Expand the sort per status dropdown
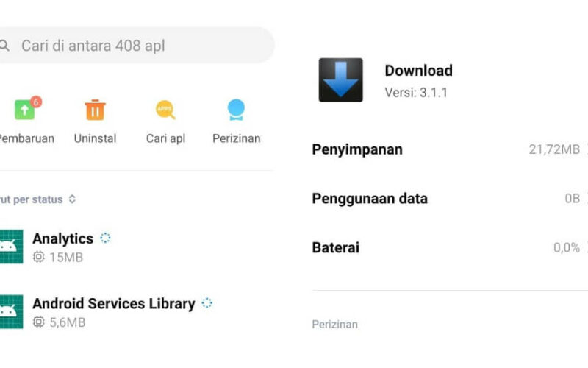The height and width of the screenshot is (368, 588). 37,199
